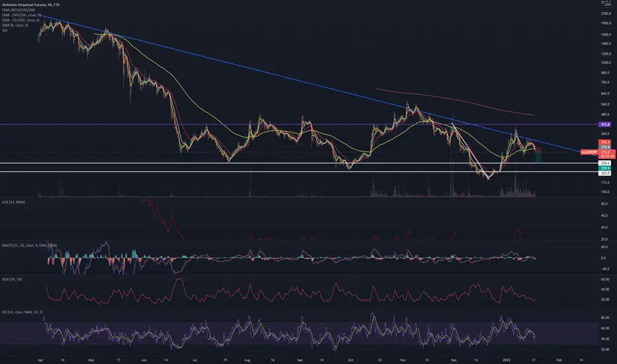Click the white 230.6 horizontal line label
The image size is (617, 364).
(x=605, y=163)
